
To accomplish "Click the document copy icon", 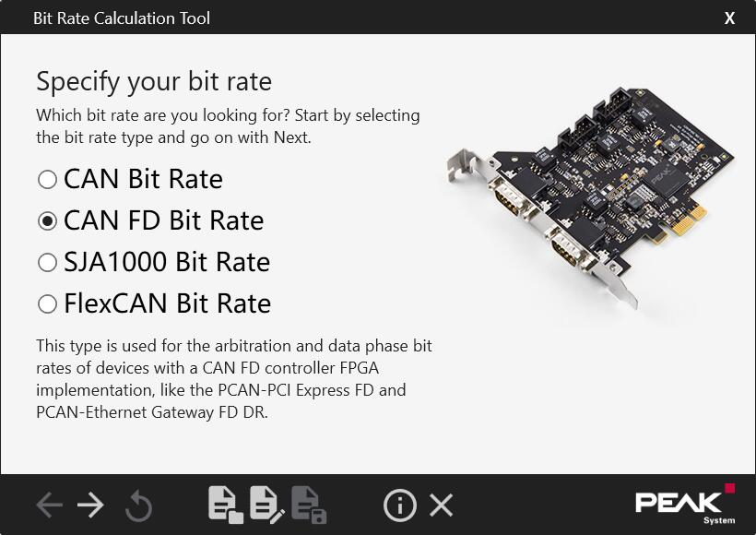I will pyautogui.click(x=226, y=505).
